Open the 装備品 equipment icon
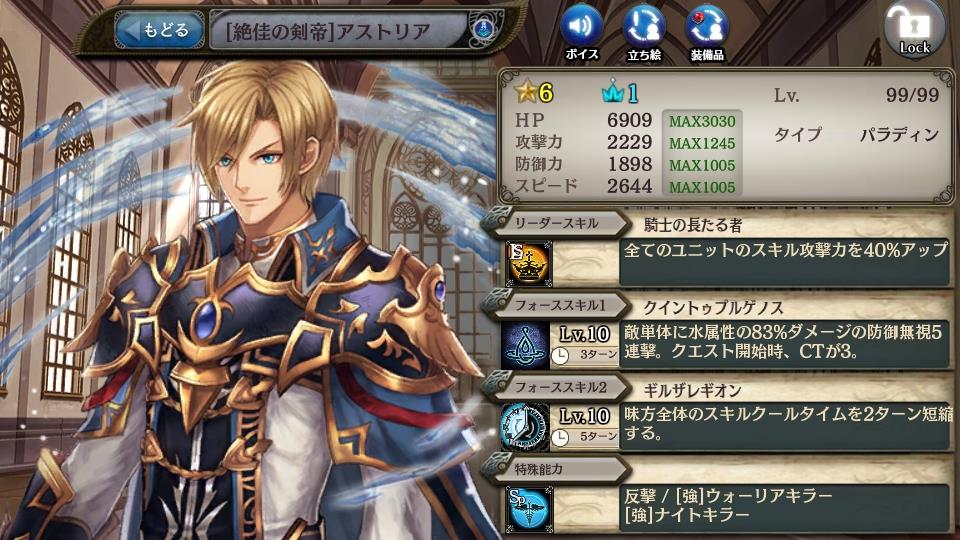This screenshot has width=960, height=540. 707,32
